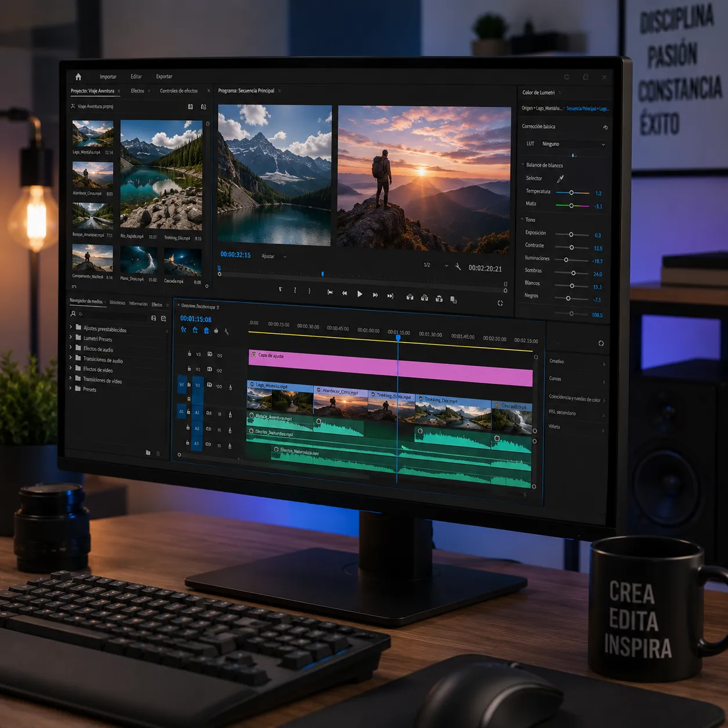Click Mark In bracket icon
This screenshot has width=728, height=728.
[x=295, y=290]
